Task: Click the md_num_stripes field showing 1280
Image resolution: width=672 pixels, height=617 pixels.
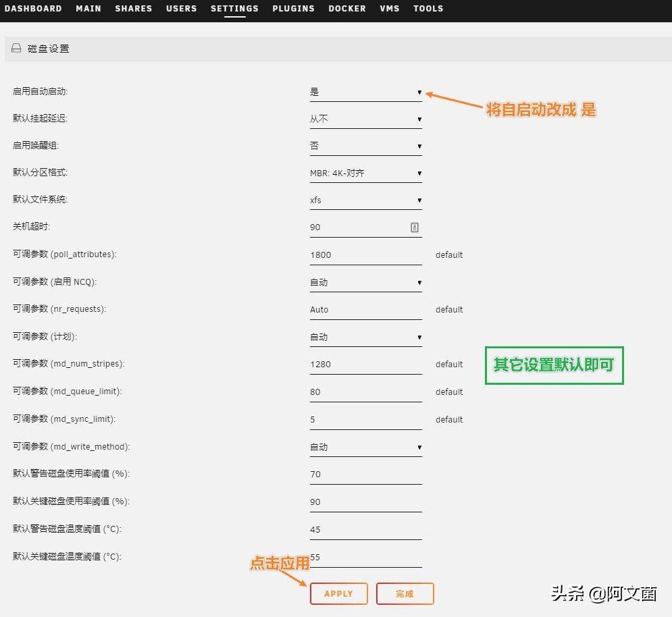Action: tap(365, 364)
